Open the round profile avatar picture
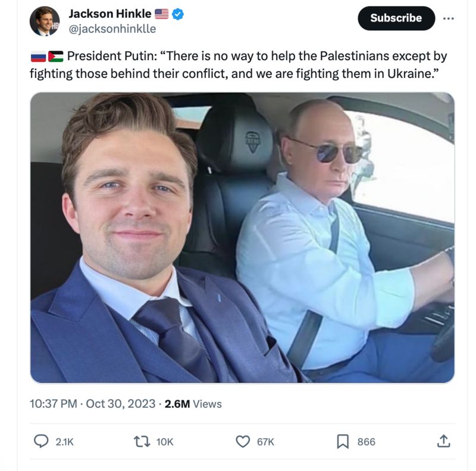 [x=45, y=22]
